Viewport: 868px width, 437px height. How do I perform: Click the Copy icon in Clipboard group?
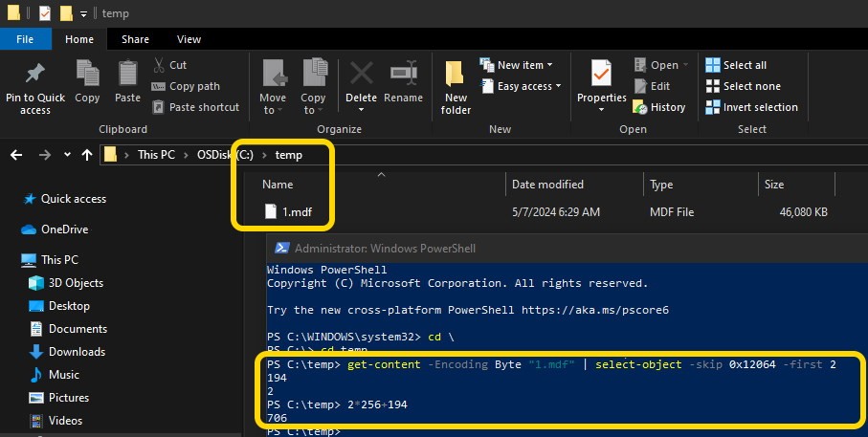[x=87, y=75]
